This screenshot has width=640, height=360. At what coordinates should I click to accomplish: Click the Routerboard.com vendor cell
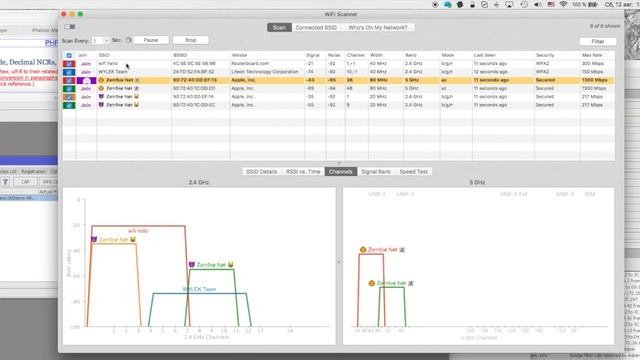tap(267, 64)
